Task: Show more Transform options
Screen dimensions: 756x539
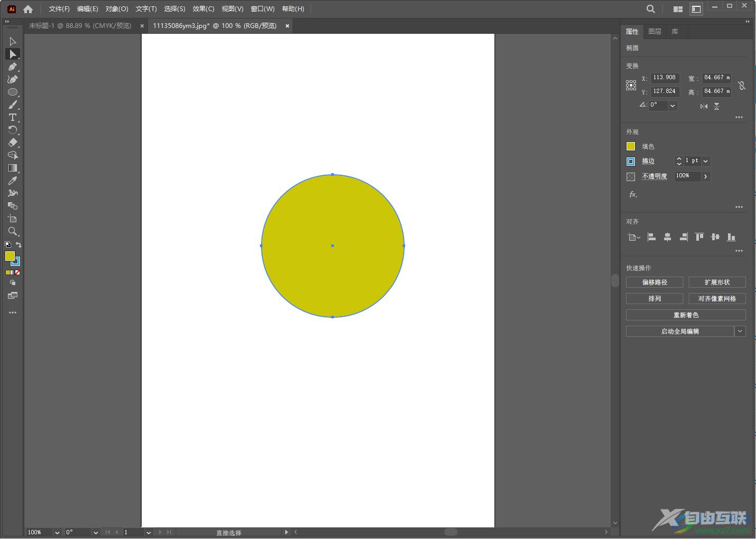Action: 739,117
